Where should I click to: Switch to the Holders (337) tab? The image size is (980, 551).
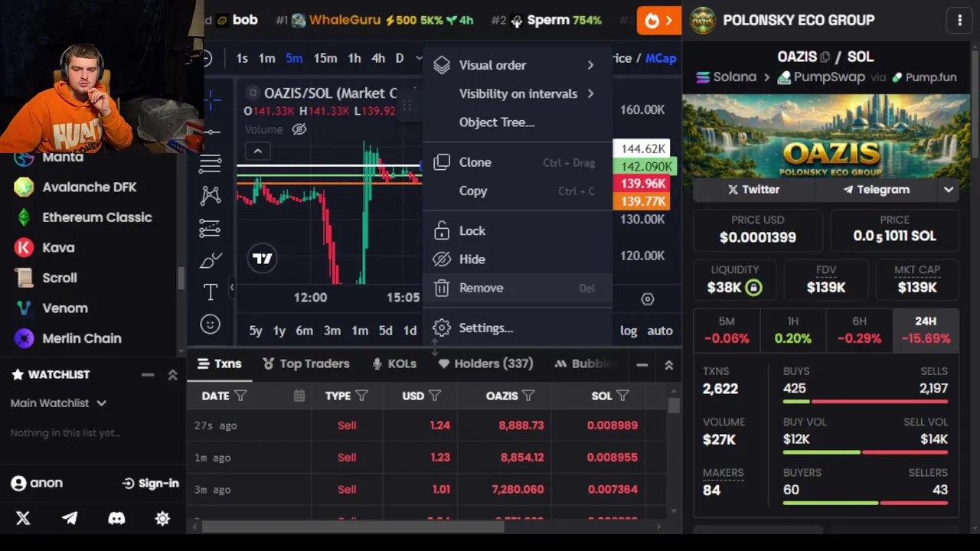[485, 364]
